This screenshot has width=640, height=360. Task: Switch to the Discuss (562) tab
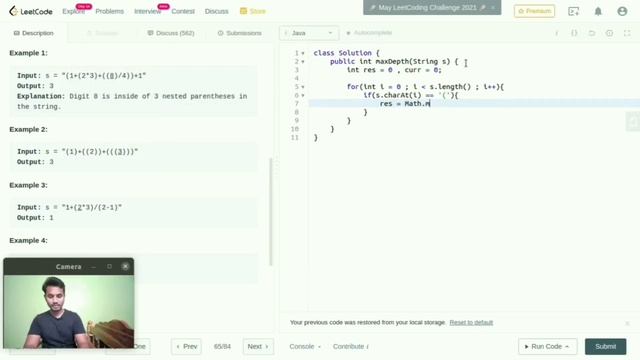[x=171, y=33]
